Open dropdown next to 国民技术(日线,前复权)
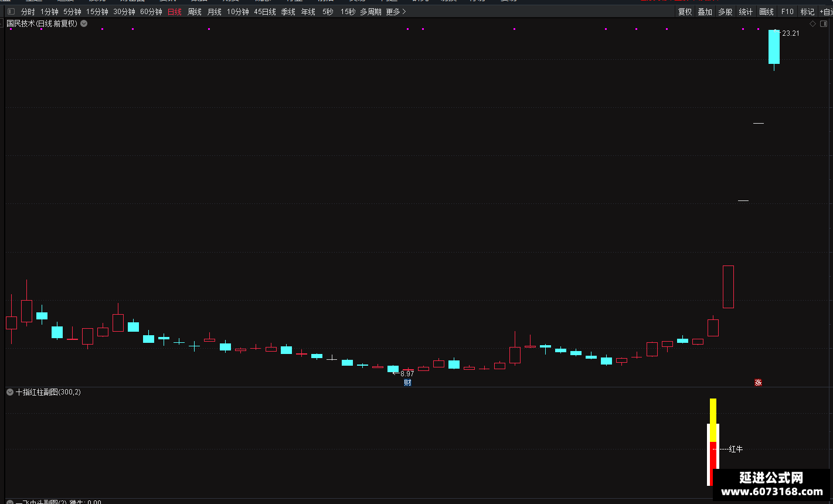833x504 pixels. pos(84,23)
